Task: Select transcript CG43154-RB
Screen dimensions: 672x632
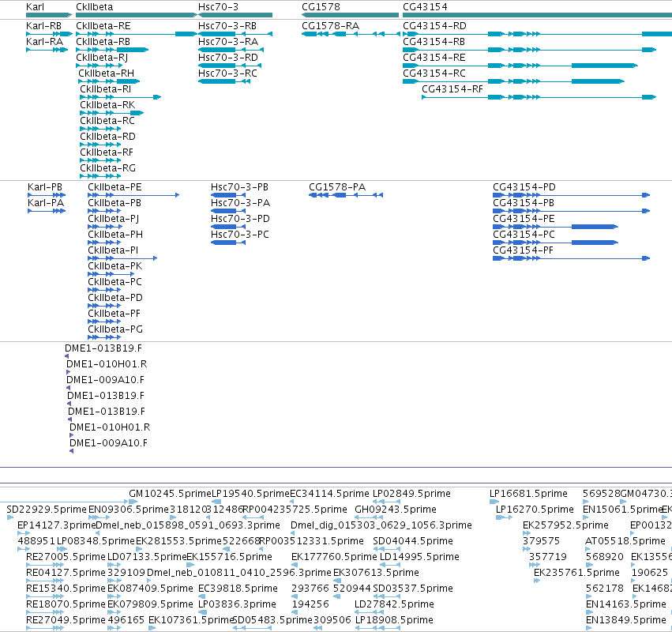Action: pos(529,50)
